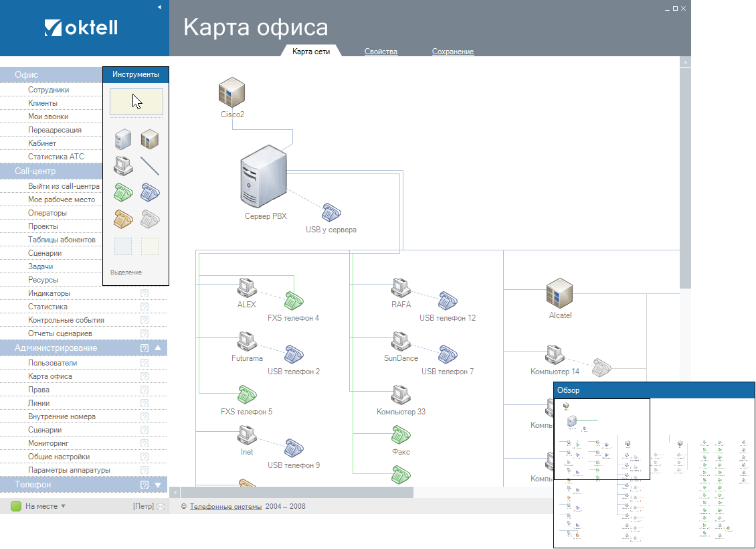
Task: Collapse the Администрирование section
Action: point(158,348)
